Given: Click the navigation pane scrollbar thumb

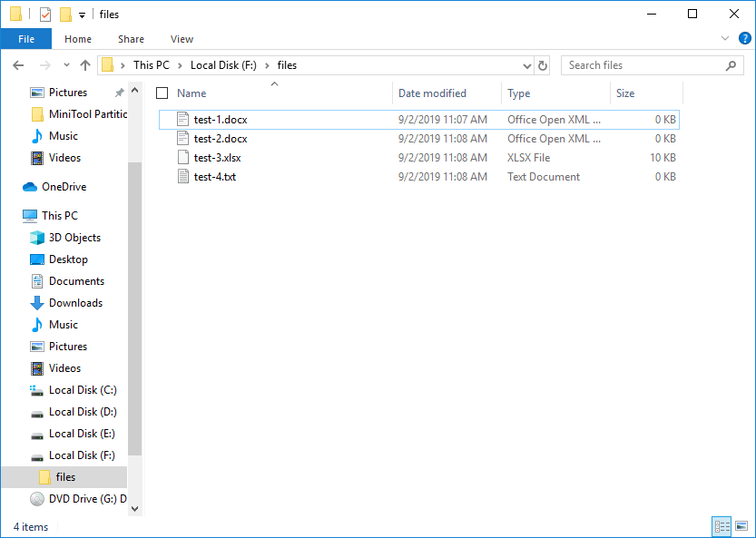Looking at the screenshot, I should coord(135,308).
